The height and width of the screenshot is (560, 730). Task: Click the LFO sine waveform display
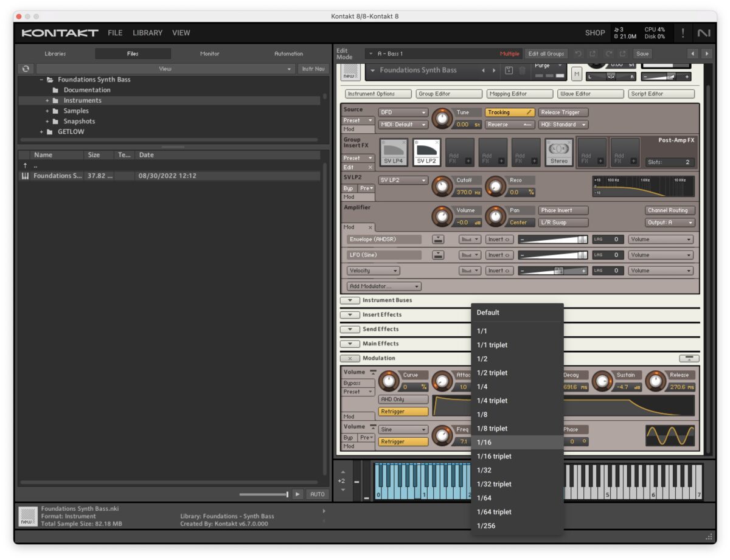tap(670, 435)
